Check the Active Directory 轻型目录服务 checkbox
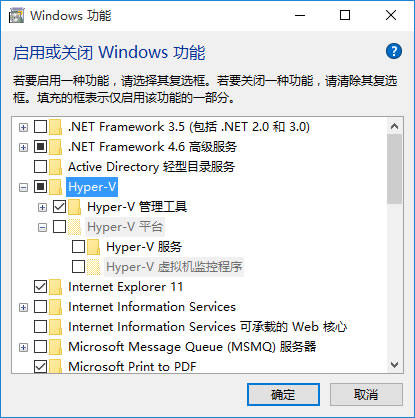The height and width of the screenshot is (418, 415). pyautogui.click(x=41, y=167)
